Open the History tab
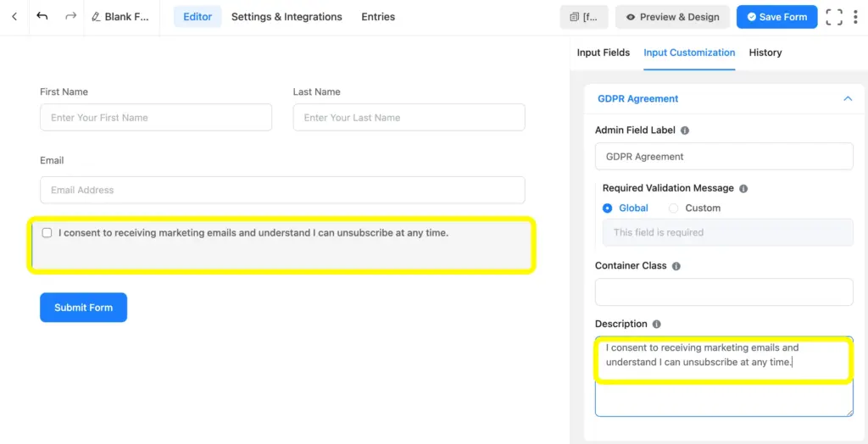The image size is (868, 444). pyautogui.click(x=765, y=53)
